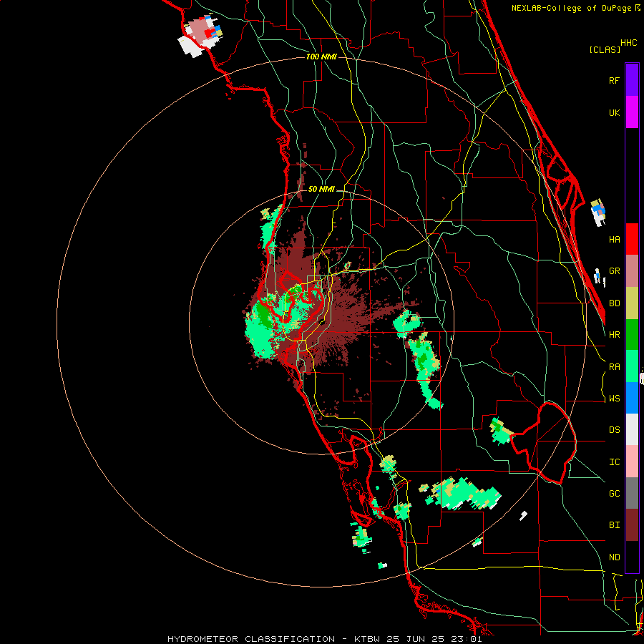Click the "HHC" product label
This screenshot has width=644, height=644.
coord(628,43)
